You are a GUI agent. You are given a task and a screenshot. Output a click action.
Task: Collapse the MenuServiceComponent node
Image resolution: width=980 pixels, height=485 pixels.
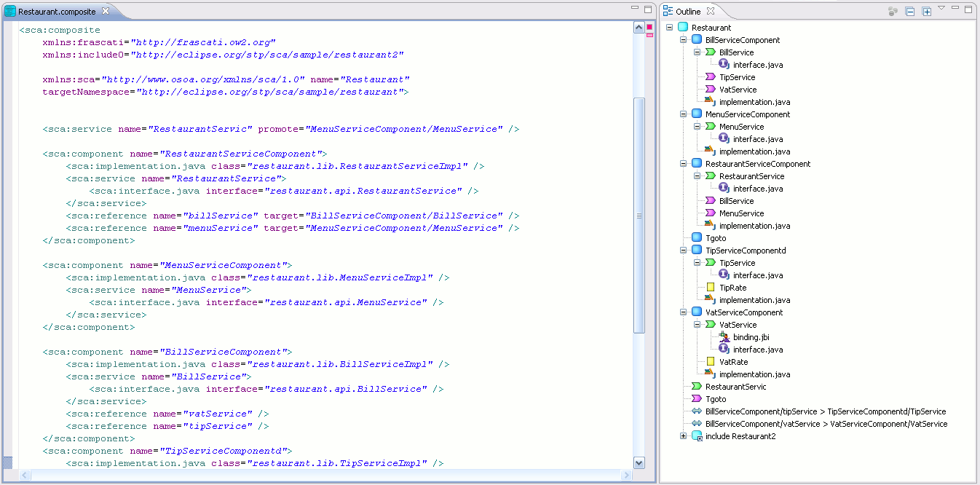click(x=684, y=114)
